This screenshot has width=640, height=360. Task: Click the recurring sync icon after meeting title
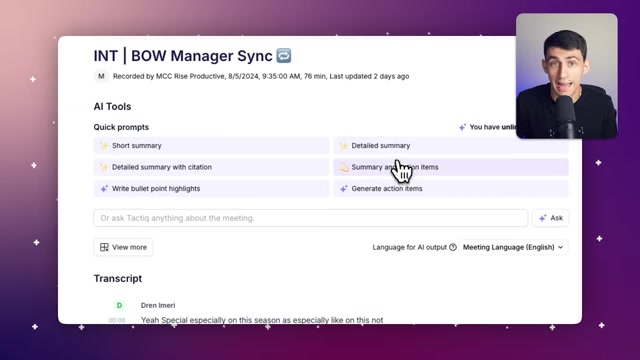284,56
